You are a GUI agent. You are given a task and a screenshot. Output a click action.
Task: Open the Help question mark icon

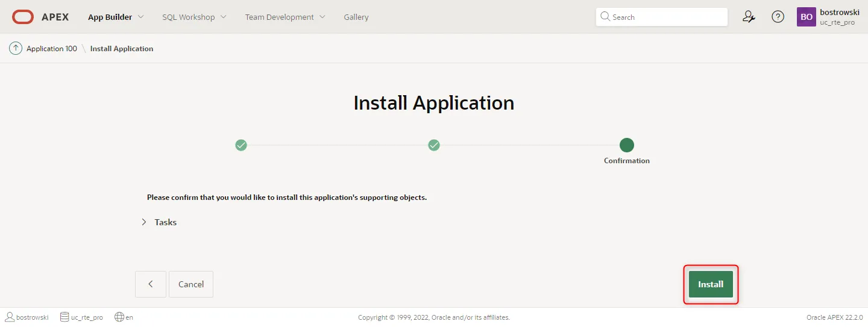tap(778, 17)
